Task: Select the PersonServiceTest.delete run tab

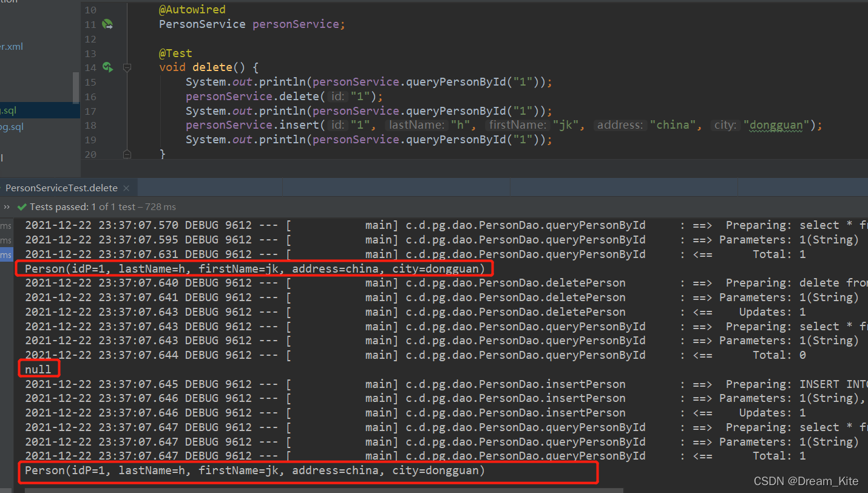Action: click(x=61, y=188)
